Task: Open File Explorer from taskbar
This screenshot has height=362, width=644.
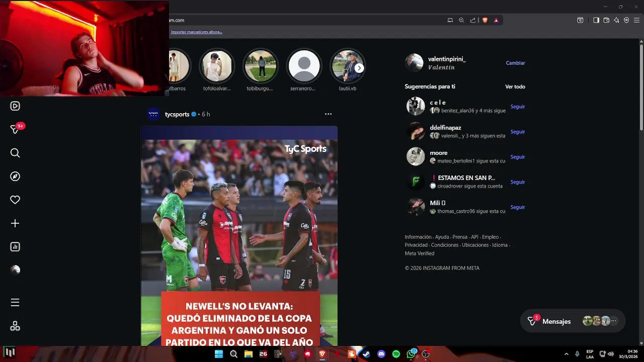Action: tap(248, 354)
